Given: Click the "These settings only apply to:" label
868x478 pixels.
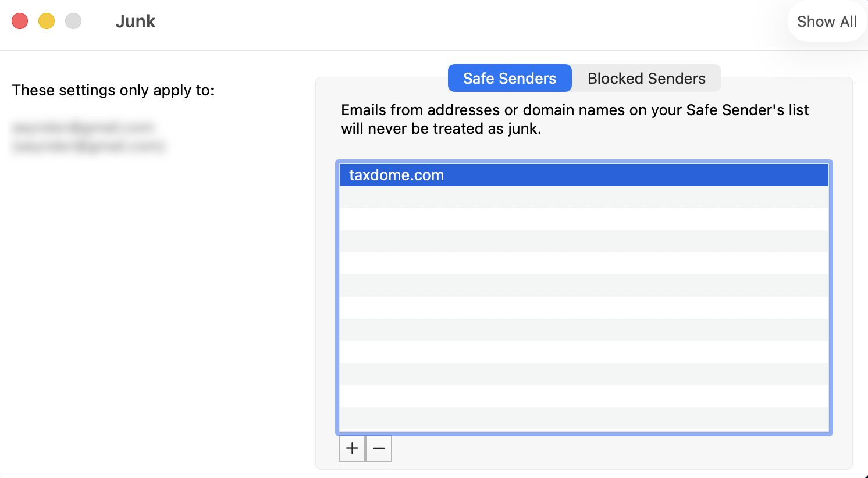Looking at the screenshot, I should pos(113,90).
